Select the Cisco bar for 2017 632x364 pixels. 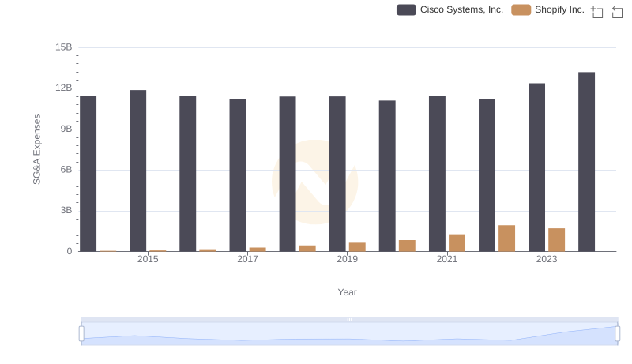tap(238, 175)
